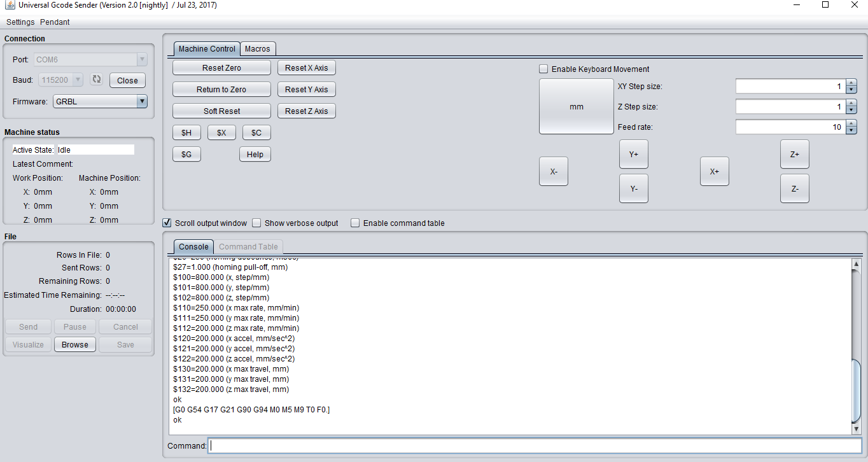
Task: Jog with the X+ button
Action: (715, 171)
